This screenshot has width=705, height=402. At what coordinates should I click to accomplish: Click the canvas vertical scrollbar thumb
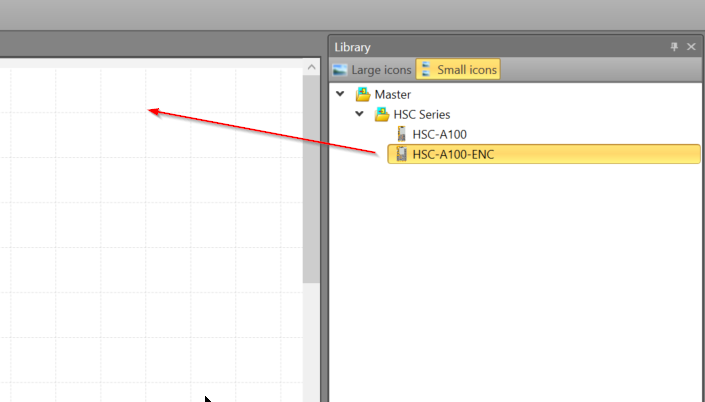[311, 179]
